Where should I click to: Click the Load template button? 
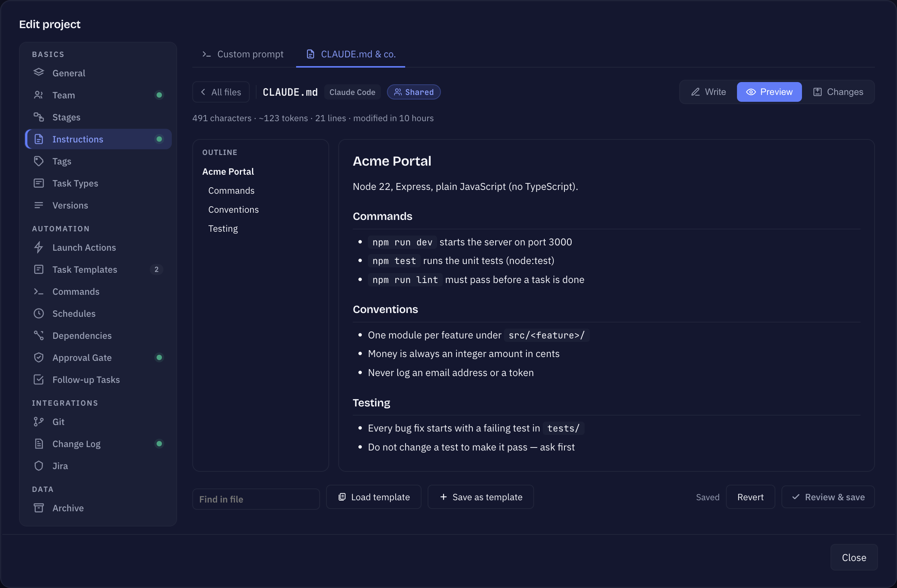point(374,497)
